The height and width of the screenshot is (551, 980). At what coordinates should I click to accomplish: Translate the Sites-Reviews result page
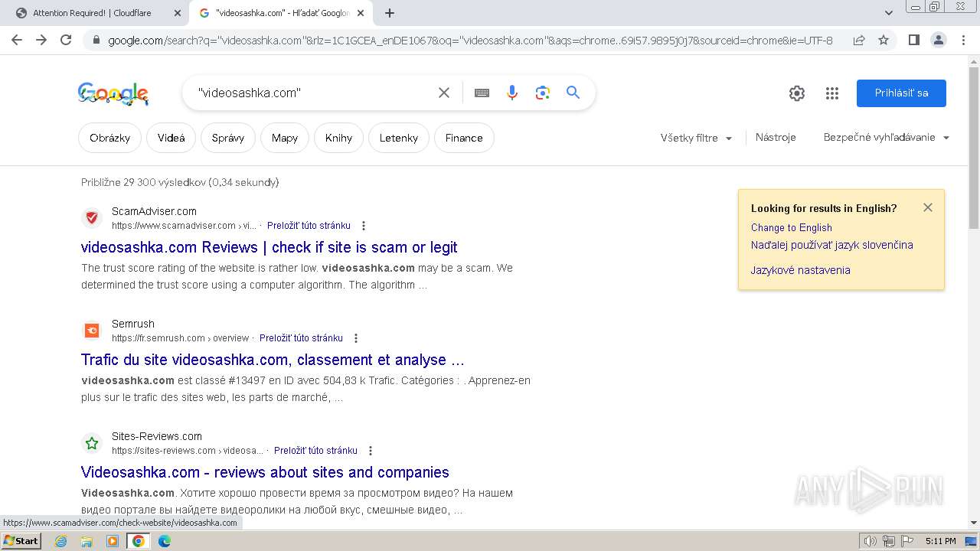[x=315, y=451]
